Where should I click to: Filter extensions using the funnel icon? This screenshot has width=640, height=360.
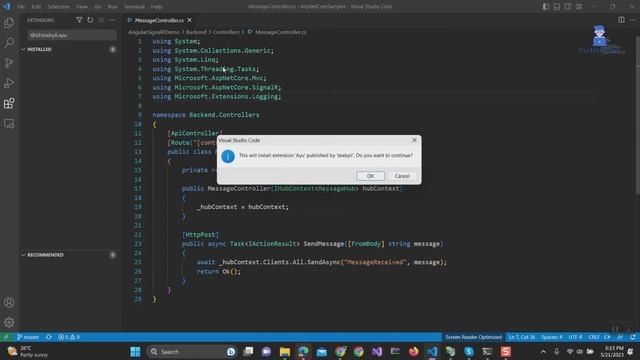(x=79, y=20)
